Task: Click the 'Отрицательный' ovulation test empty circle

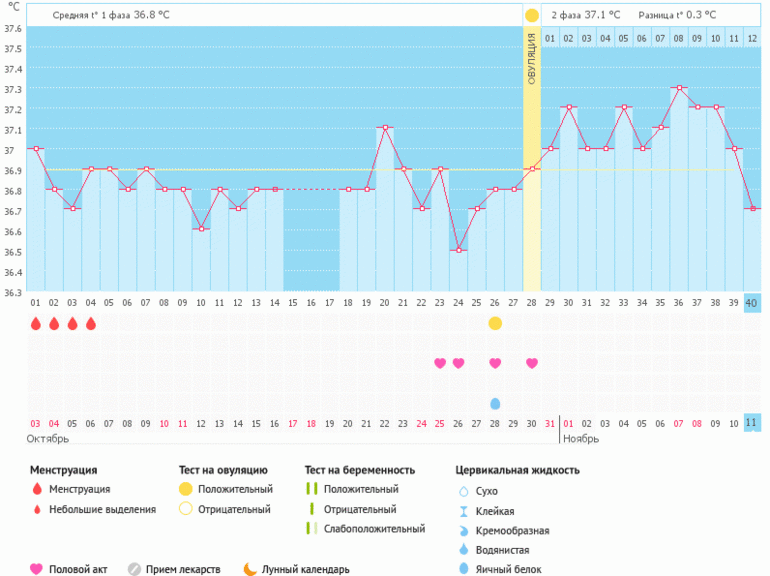Action: 186,509
